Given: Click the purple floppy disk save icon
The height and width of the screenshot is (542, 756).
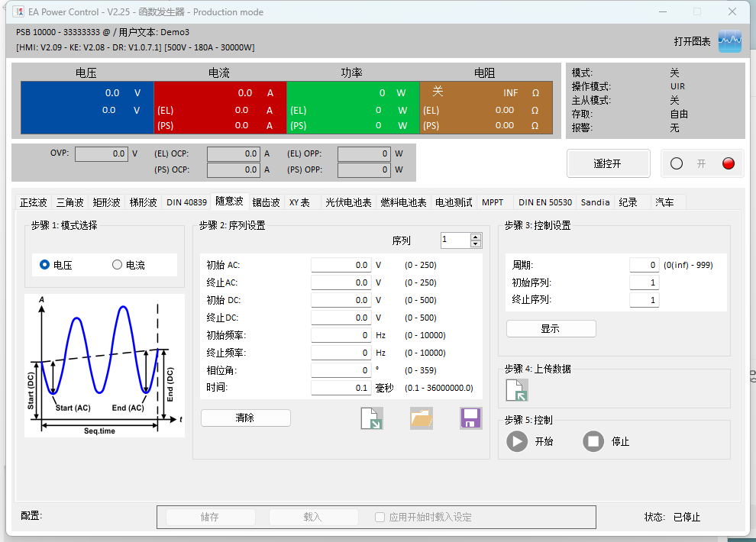Looking at the screenshot, I should click(471, 418).
